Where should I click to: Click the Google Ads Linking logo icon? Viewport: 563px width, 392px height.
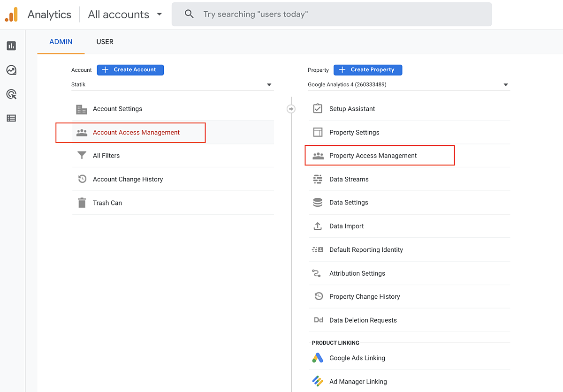coord(318,358)
